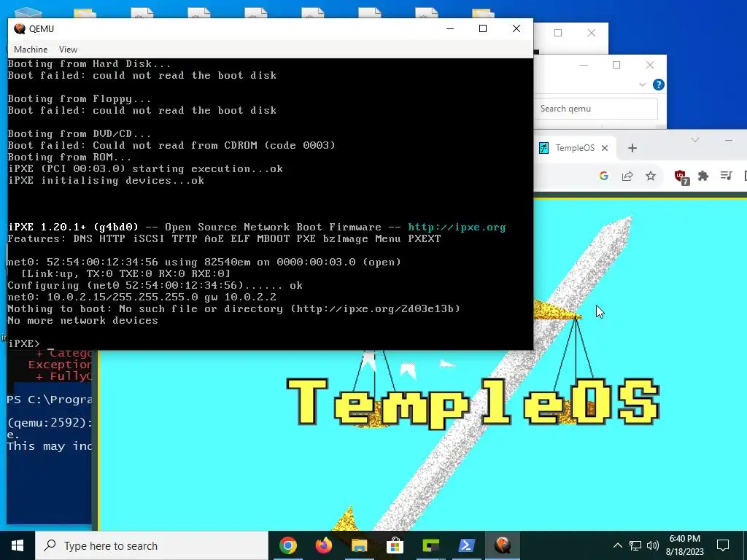Show hidden system tray icons
747x560 pixels.
(617, 545)
